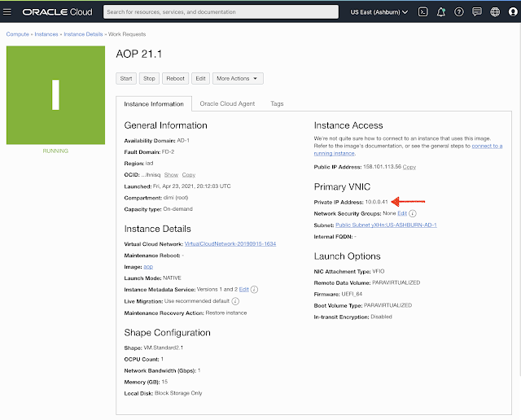521x420 pixels.
Task: Click the Local Disk value Block Storage Only
Action: click(x=178, y=393)
